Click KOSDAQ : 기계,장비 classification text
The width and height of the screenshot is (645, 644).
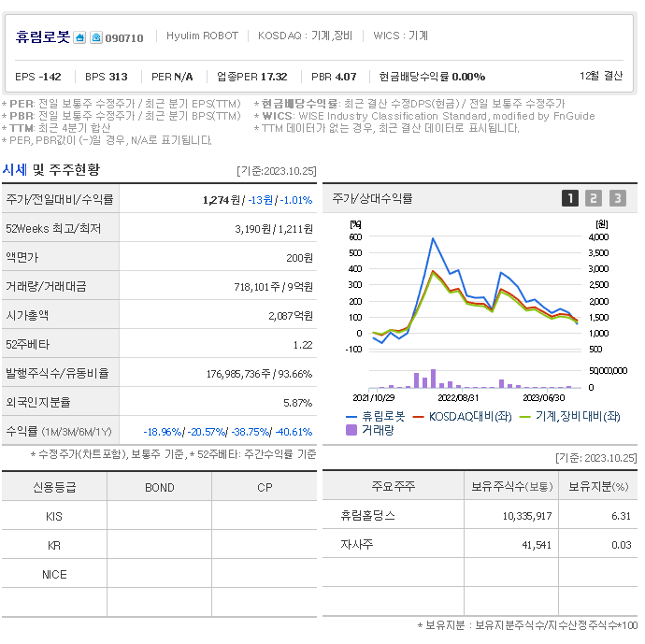(x=306, y=36)
